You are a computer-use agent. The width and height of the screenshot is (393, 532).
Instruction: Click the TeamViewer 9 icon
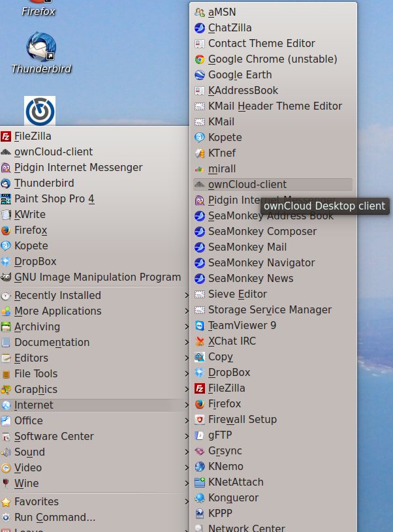[x=200, y=326]
